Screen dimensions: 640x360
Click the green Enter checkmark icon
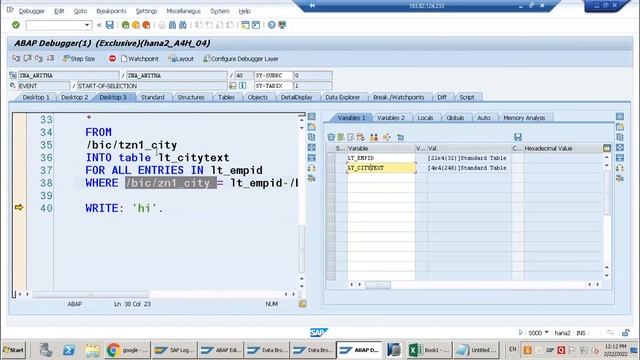[16, 25]
